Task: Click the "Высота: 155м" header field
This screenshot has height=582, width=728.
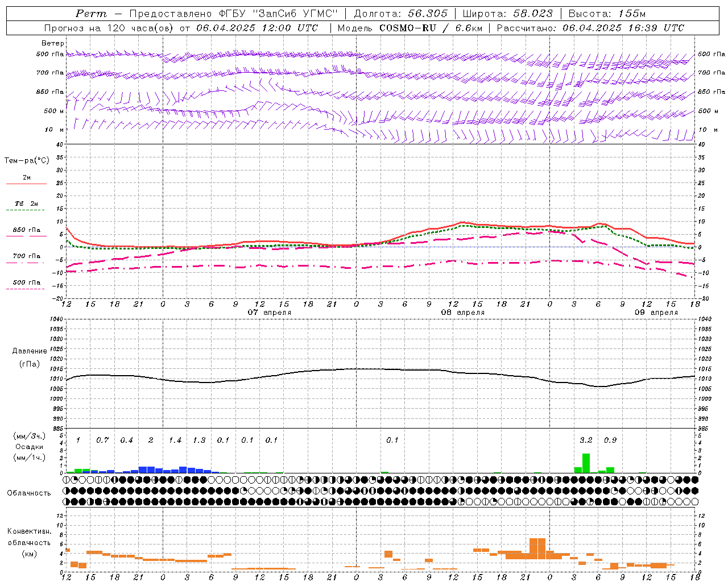Action: point(607,14)
